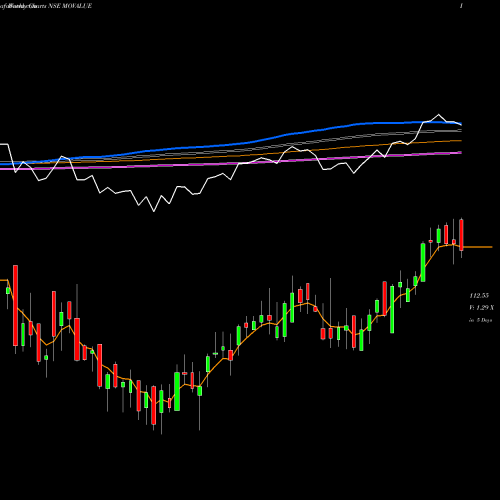The image size is (500, 500).
Task: Click the orange horizontal line right of the last candle
Action: click(478, 247)
